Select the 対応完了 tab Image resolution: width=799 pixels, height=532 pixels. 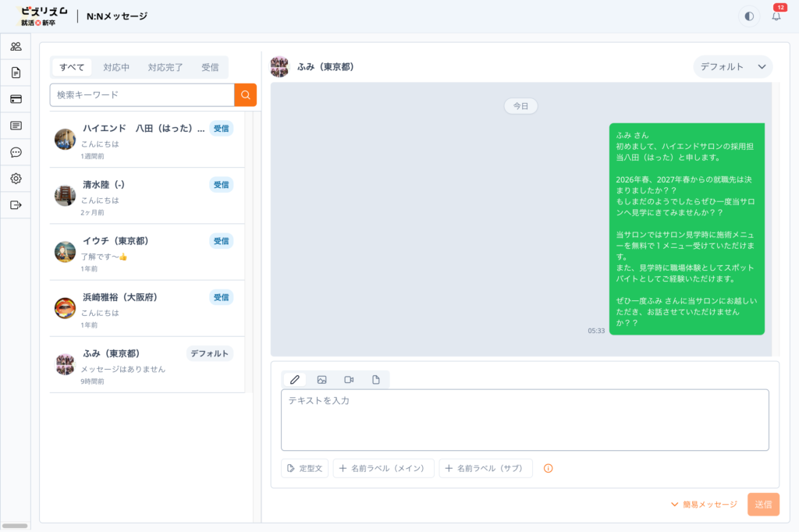click(165, 67)
